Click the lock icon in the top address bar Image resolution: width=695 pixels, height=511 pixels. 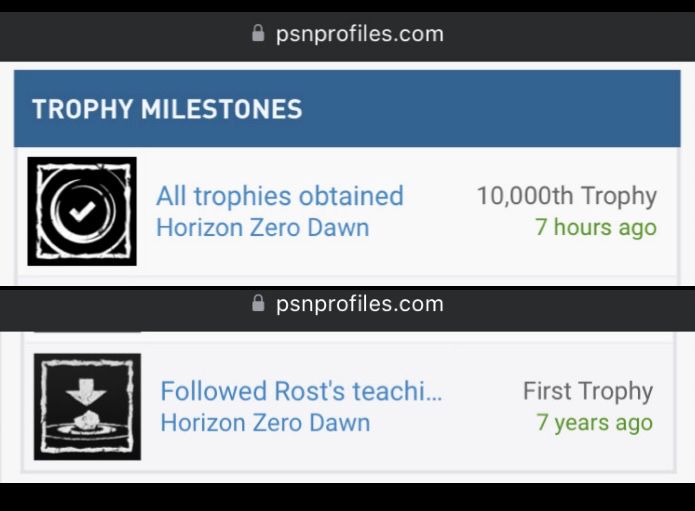[259, 34]
